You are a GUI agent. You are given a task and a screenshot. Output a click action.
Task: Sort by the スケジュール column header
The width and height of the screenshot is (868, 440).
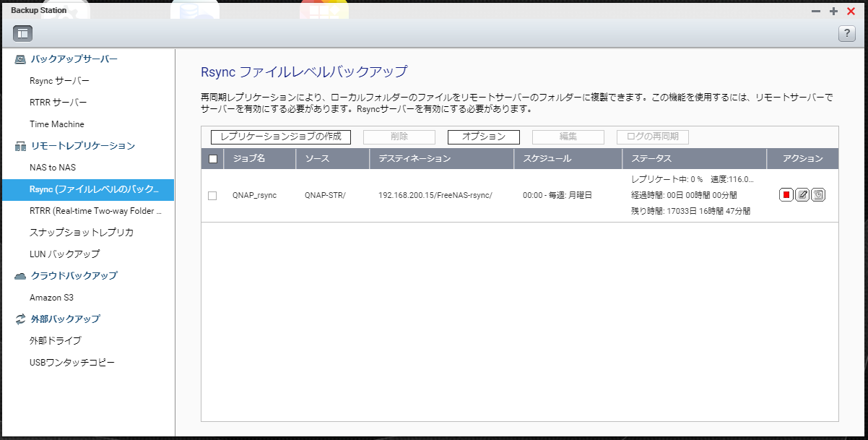[x=568, y=159]
